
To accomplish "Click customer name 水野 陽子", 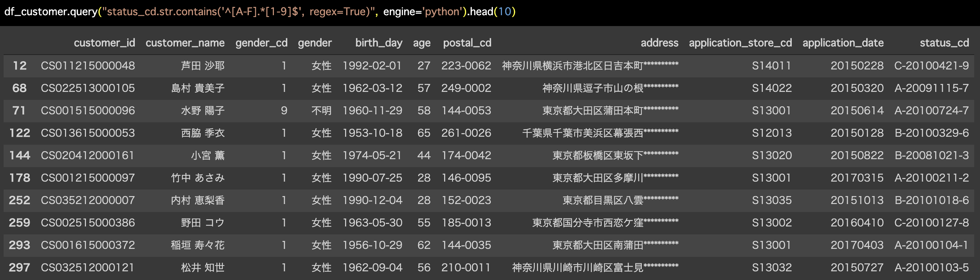I will pos(203,110).
